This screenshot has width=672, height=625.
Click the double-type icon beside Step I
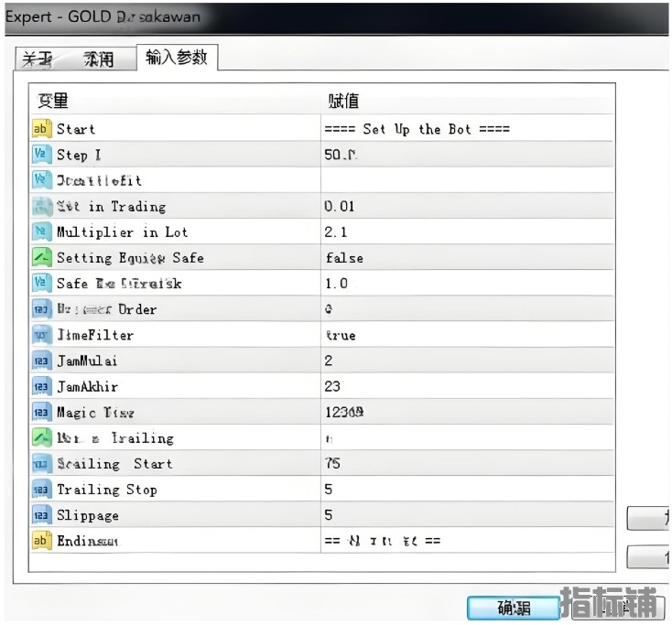point(41,155)
